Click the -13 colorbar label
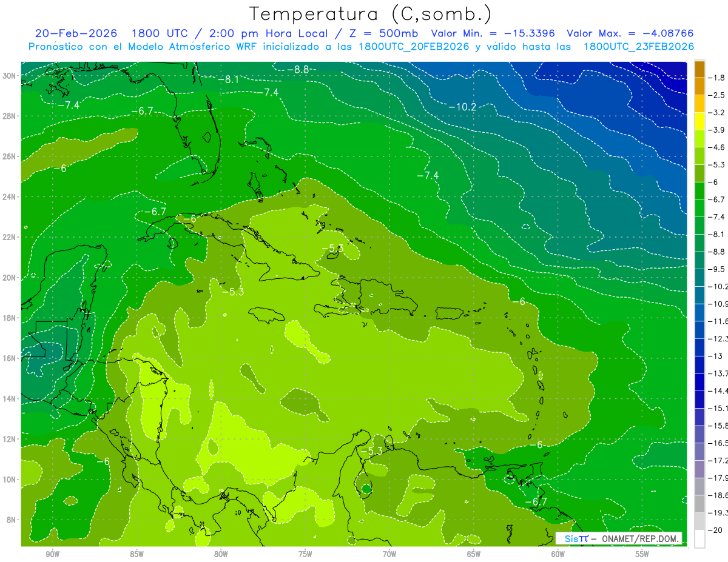Image resolution: width=728 pixels, height=562 pixels. pyautogui.click(x=716, y=355)
